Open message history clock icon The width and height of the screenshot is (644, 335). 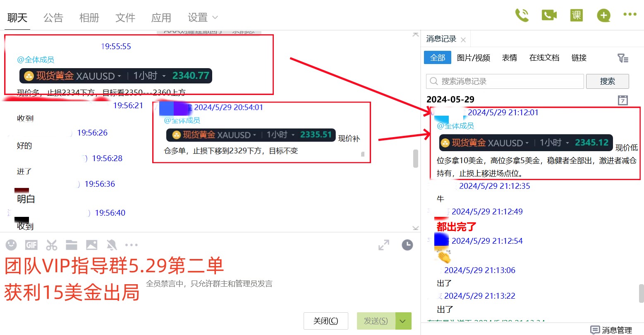click(x=407, y=245)
